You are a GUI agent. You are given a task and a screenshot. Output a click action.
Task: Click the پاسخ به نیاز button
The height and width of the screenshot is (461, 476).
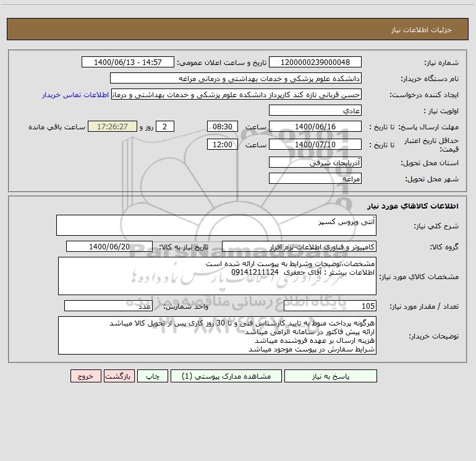[x=331, y=376]
